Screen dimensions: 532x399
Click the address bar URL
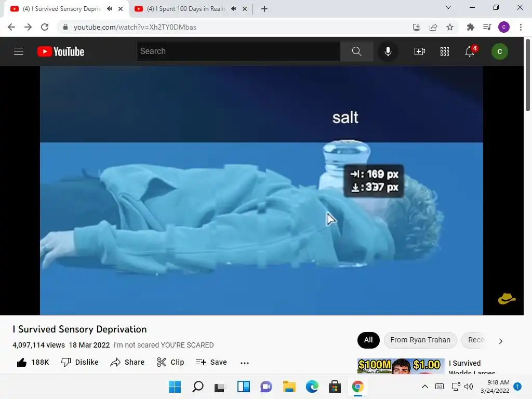(x=135, y=27)
